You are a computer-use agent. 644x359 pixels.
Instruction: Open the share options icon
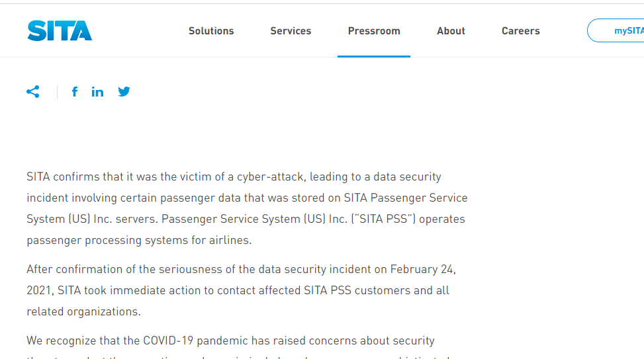(x=33, y=92)
